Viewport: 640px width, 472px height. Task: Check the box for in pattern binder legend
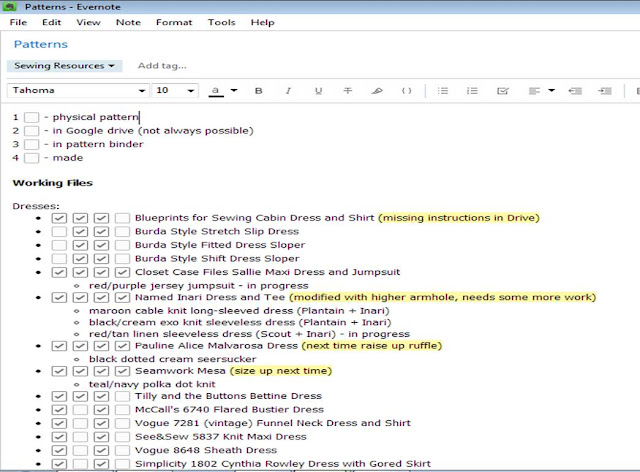[x=31, y=145]
